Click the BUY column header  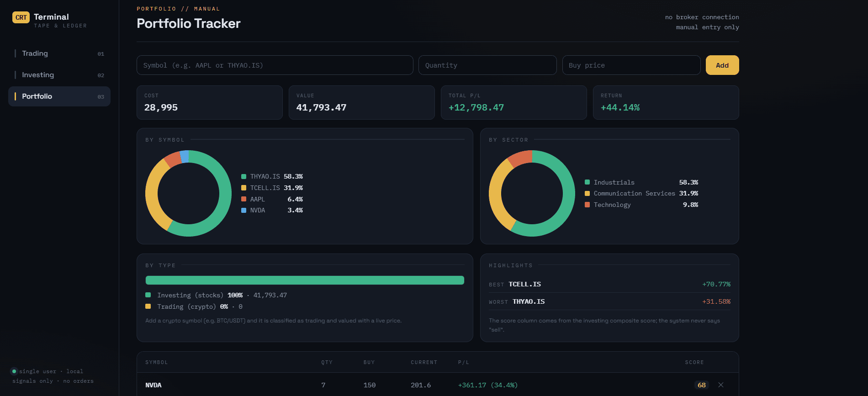pos(369,362)
